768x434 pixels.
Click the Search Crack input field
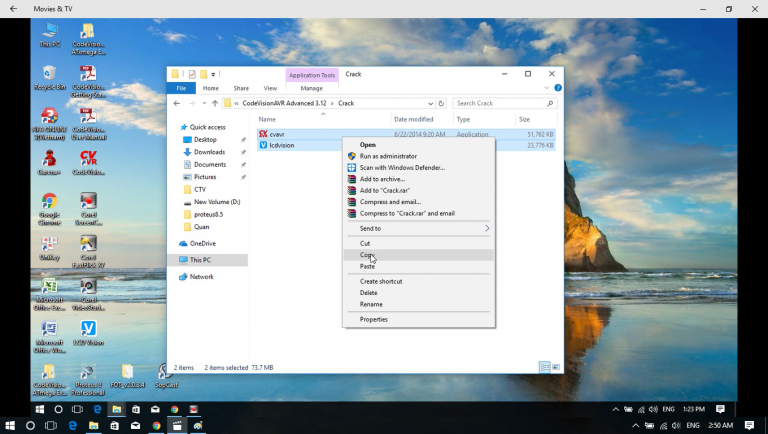[x=500, y=103]
